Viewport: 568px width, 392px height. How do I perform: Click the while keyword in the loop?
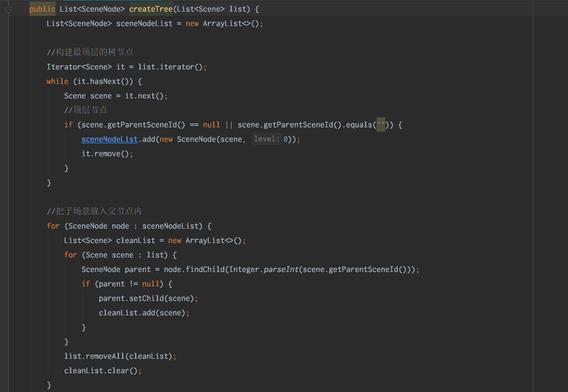(57, 81)
